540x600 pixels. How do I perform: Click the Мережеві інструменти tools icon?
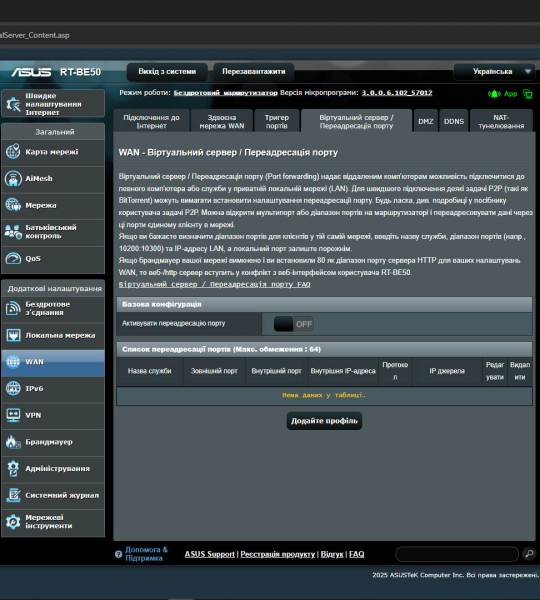(13, 522)
